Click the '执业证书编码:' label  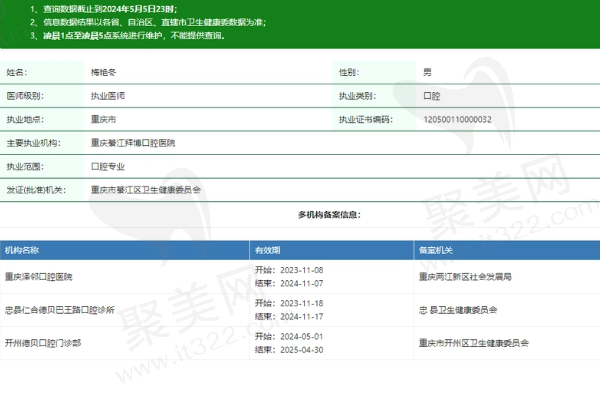(366, 119)
